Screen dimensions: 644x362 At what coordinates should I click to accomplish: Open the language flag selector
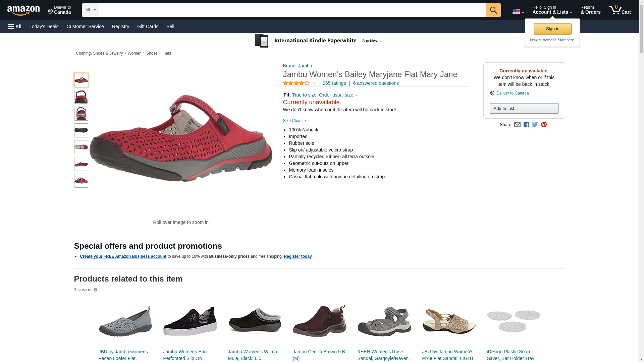[x=518, y=11]
